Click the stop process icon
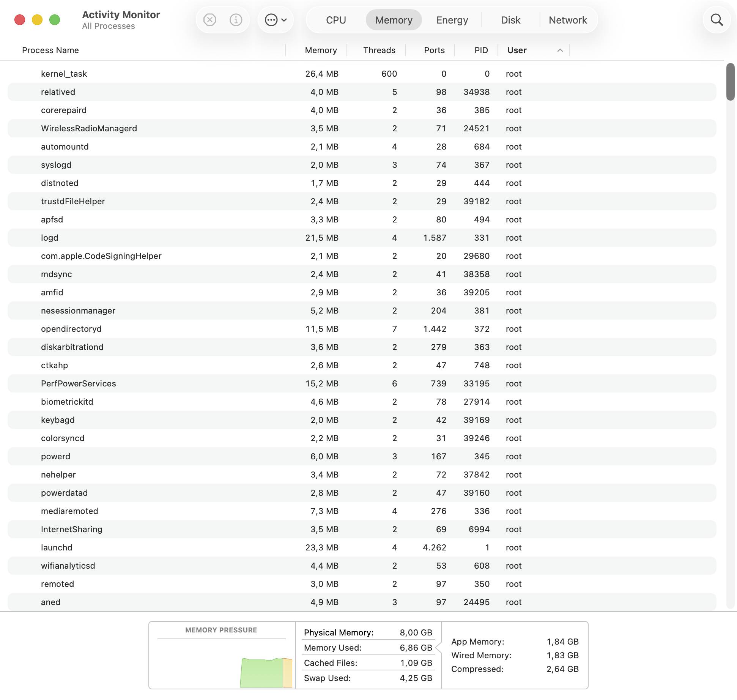This screenshot has height=700, width=737. [209, 20]
